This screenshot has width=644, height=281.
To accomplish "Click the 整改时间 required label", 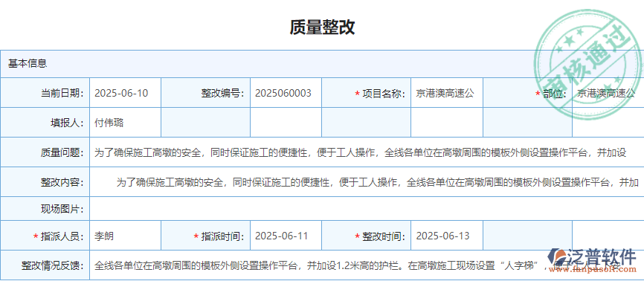I will [x=380, y=236].
